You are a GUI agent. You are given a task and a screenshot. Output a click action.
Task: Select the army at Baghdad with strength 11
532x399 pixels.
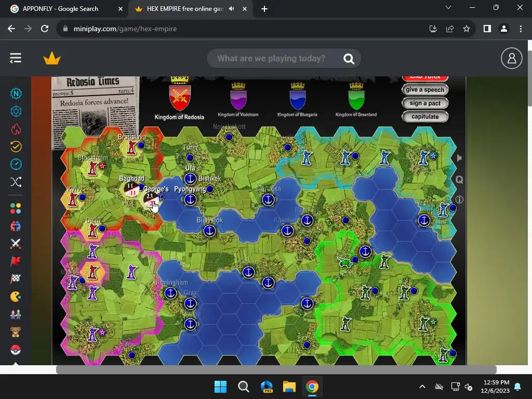(x=131, y=189)
